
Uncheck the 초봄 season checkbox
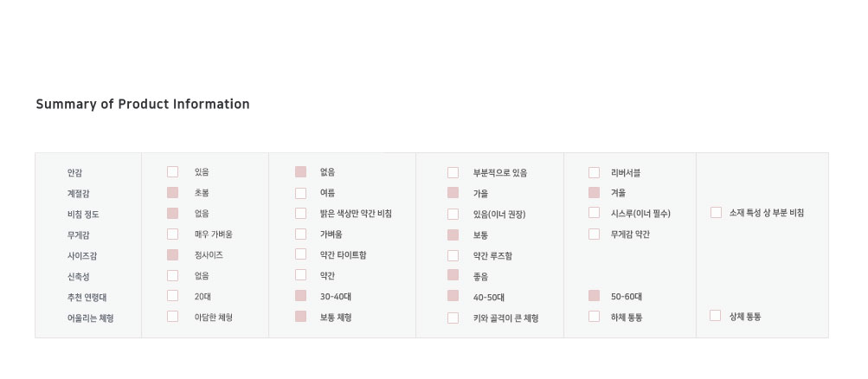click(172, 193)
